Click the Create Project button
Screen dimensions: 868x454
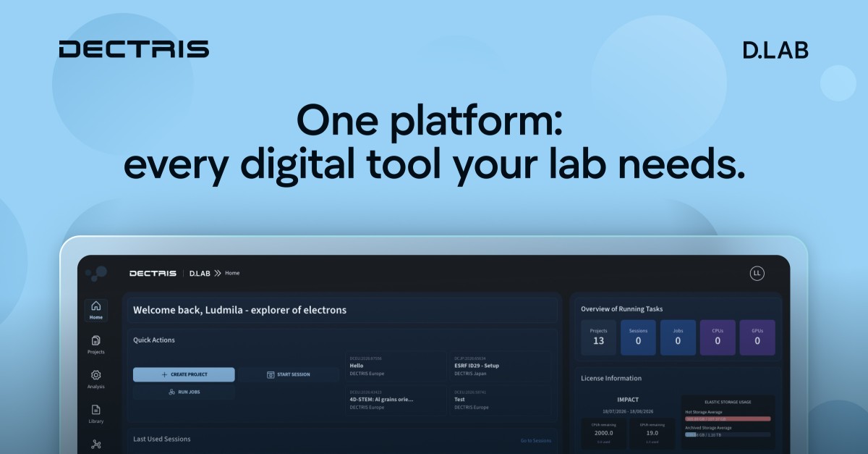(x=184, y=374)
